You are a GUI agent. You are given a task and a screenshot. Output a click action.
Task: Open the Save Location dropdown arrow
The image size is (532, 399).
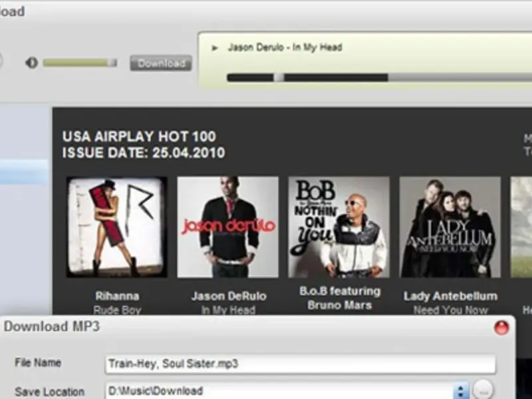tap(461, 391)
